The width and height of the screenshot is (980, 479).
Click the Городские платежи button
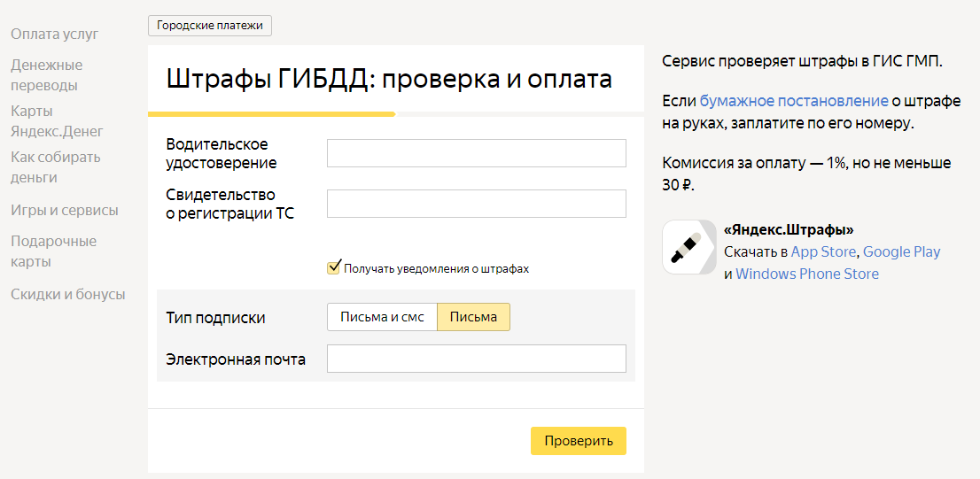click(x=210, y=27)
